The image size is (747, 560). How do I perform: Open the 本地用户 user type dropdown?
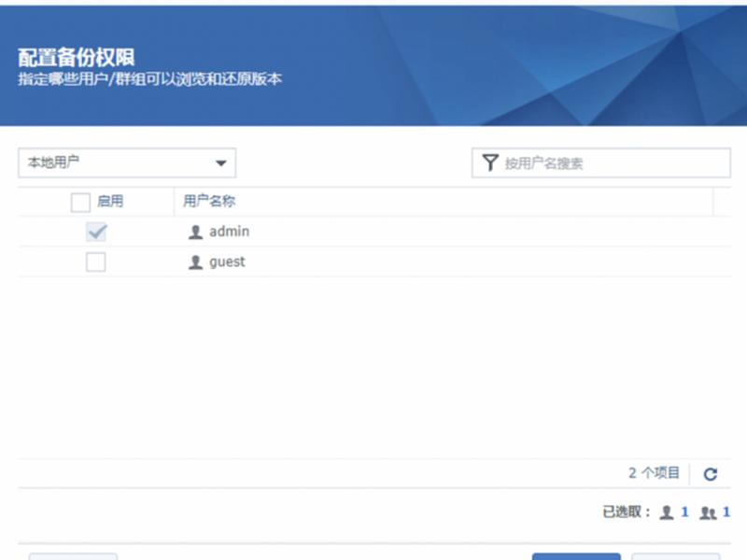127,162
